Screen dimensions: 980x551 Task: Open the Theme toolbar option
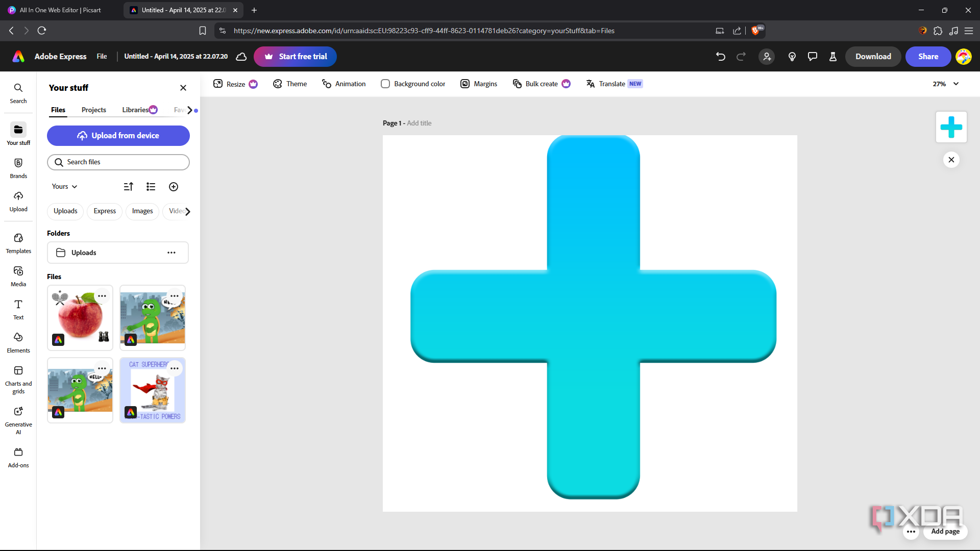pyautogui.click(x=290, y=84)
